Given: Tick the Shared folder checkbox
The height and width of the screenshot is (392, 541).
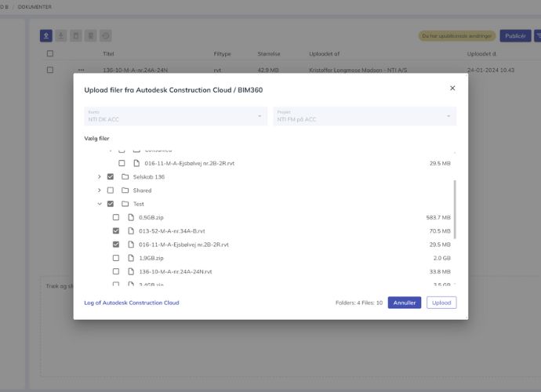Looking at the screenshot, I should (111, 191).
